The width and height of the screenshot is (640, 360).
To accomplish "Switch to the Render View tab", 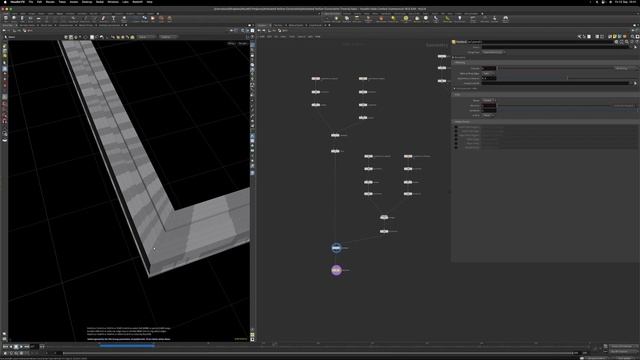I will [x=46, y=25].
